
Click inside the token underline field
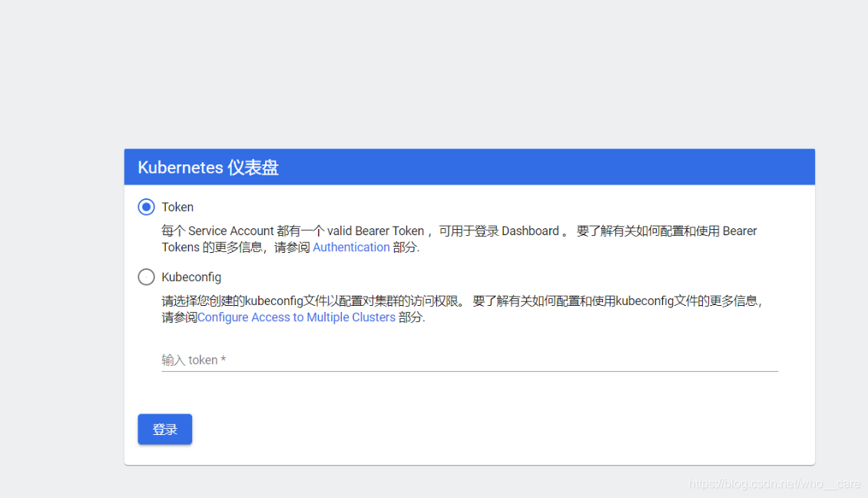[384, 360]
